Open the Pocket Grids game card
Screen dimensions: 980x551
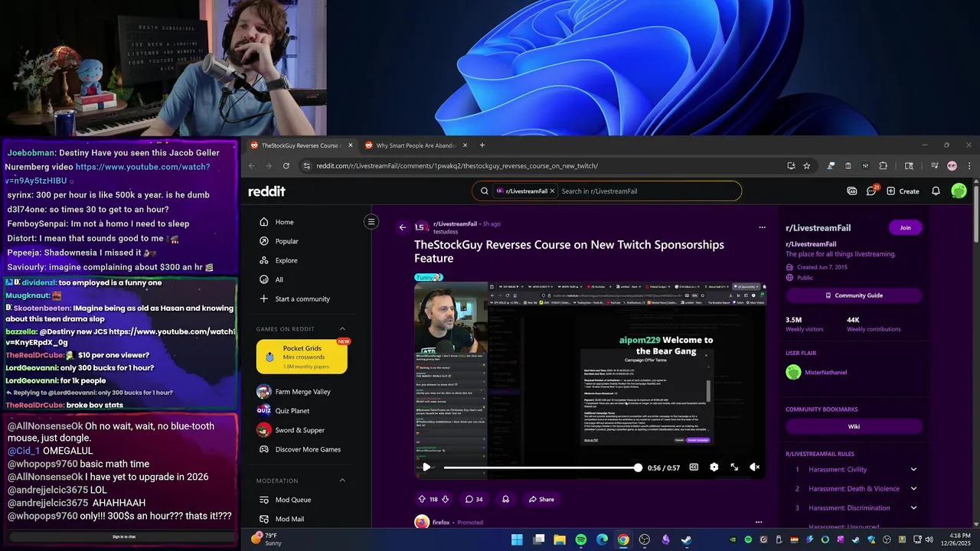tap(302, 357)
